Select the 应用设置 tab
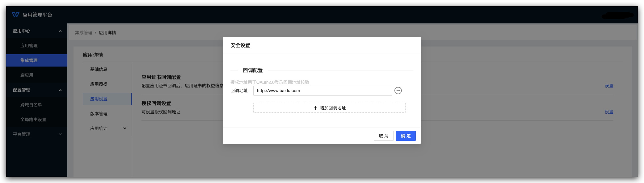 99,99
